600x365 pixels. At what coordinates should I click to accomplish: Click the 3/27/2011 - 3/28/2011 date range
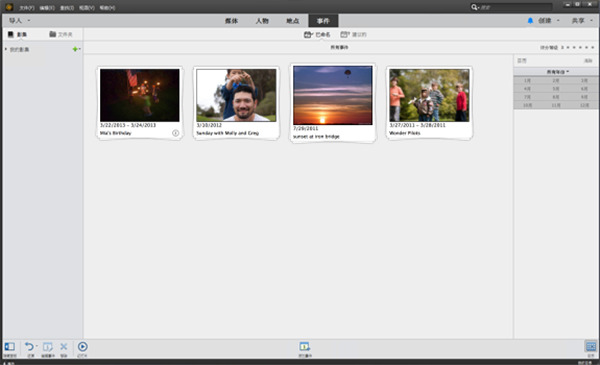point(417,125)
